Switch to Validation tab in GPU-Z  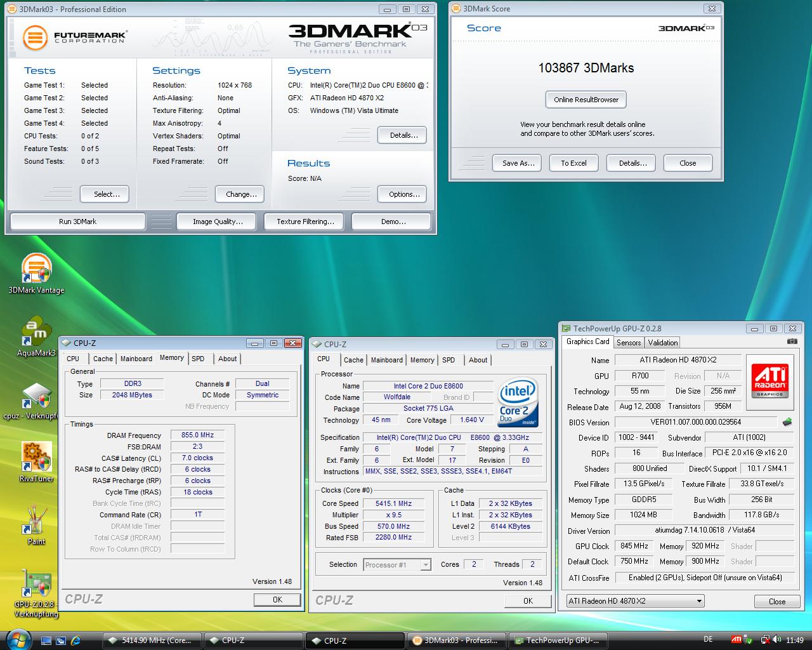tap(663, 343)
